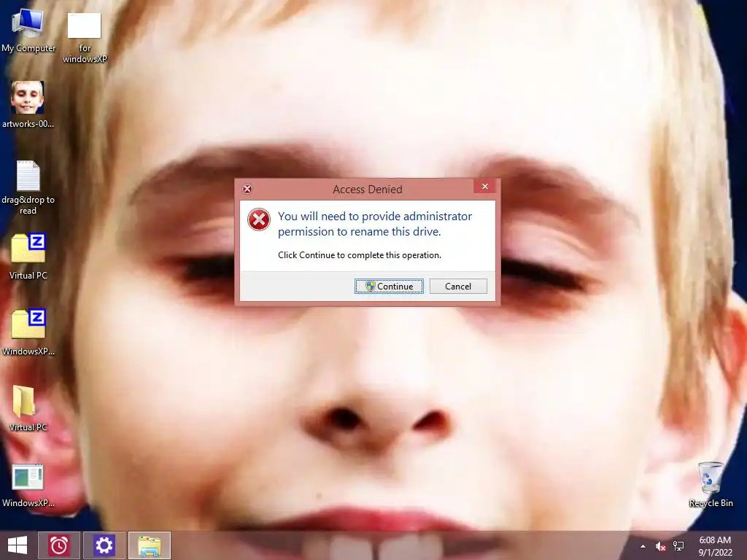Click 'Click Continue to complete this operation' text

coord(360,255)
